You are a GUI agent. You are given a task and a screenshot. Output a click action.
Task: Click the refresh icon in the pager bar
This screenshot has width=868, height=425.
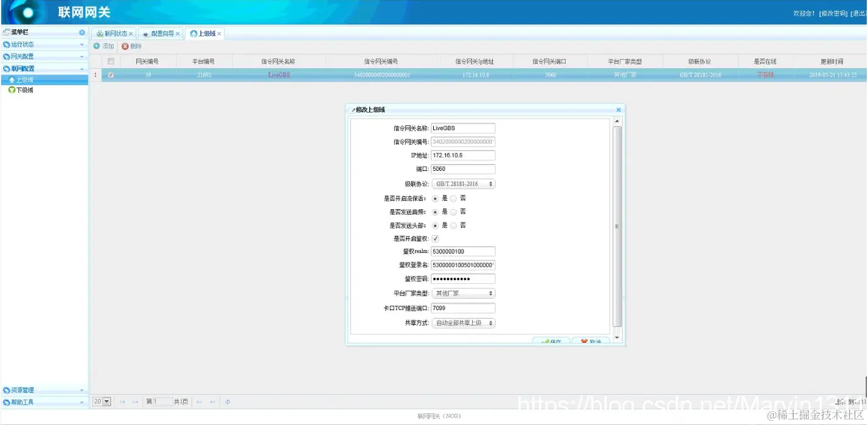click(226, 401)
